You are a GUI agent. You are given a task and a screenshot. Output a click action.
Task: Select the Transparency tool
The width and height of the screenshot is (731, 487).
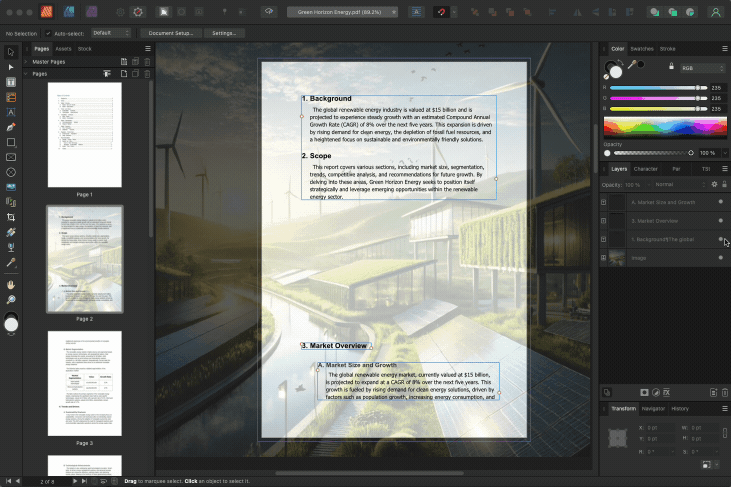[11, 247]
